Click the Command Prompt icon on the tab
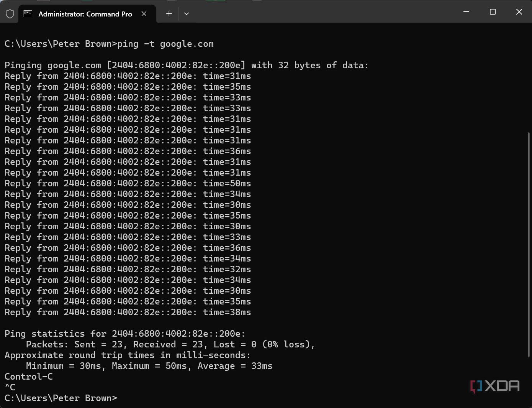 pyautogui.click(x=28, y=14)
